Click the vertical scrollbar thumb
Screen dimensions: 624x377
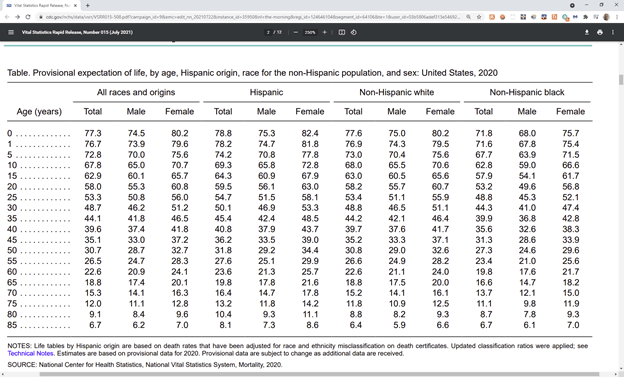coord(621,80)
